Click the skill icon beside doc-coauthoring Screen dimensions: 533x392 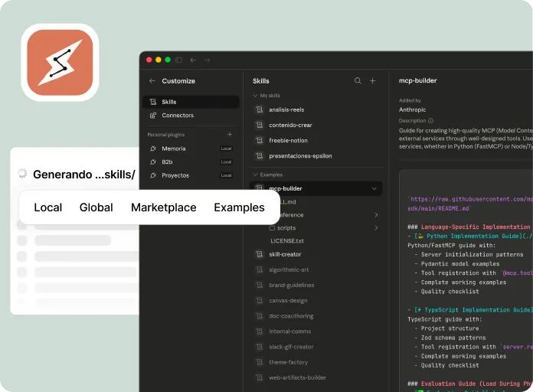(260, 316)
